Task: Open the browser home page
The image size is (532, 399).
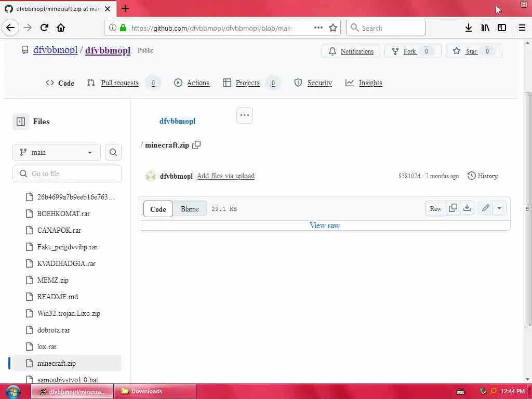Action: (x=61, y=28)
